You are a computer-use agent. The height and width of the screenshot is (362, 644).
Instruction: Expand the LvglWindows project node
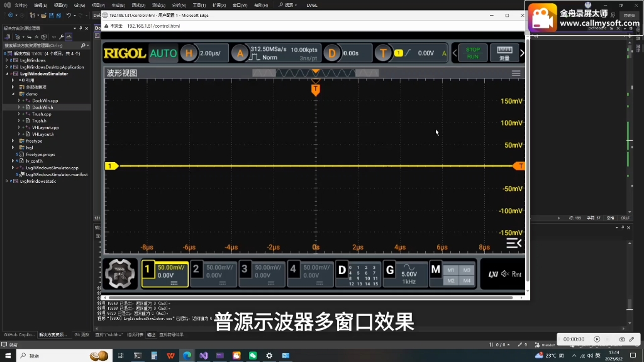[7, 60]
